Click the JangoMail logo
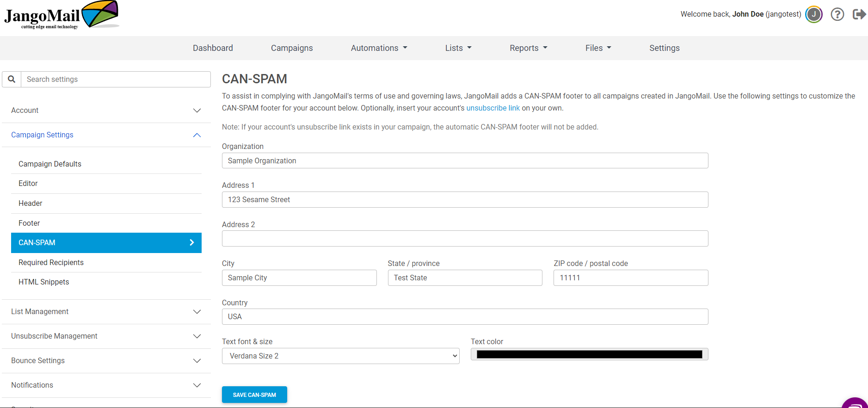This screenshot has width=868, height=408. coord(61,15)
